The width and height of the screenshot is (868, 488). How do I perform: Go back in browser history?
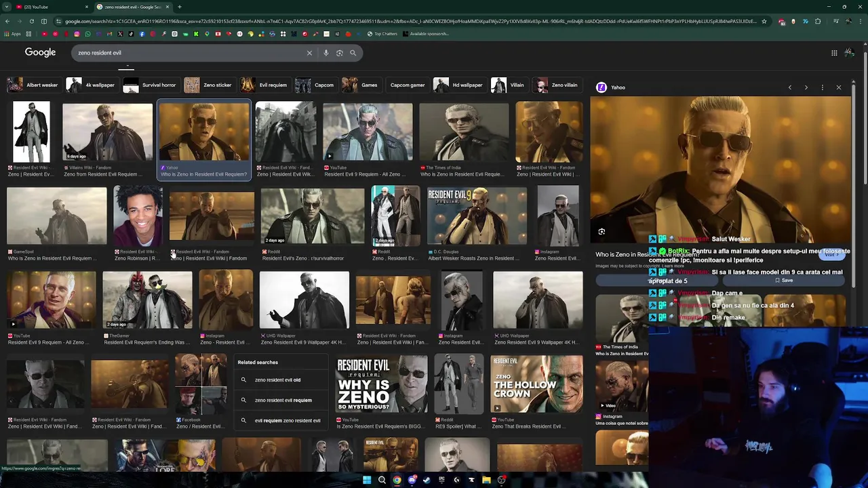click(x=7, y=21)
